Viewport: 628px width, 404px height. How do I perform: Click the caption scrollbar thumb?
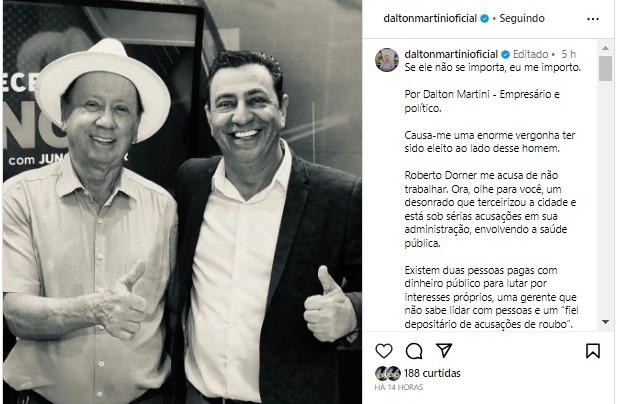pos(605,68)
